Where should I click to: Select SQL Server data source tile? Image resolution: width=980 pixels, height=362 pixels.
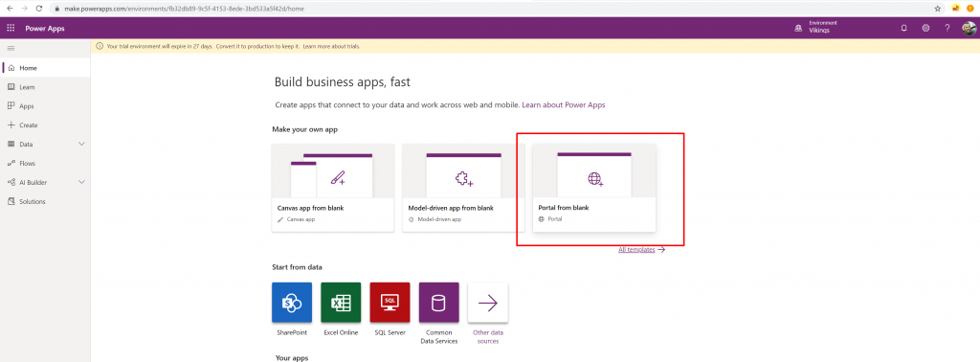[x=390, y=303]
